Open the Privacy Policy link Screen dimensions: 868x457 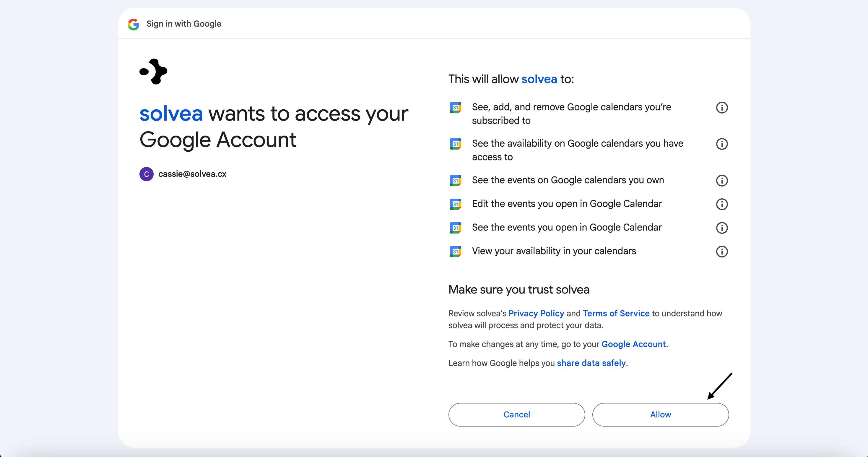pyautogui.click(x=536, y=313)
